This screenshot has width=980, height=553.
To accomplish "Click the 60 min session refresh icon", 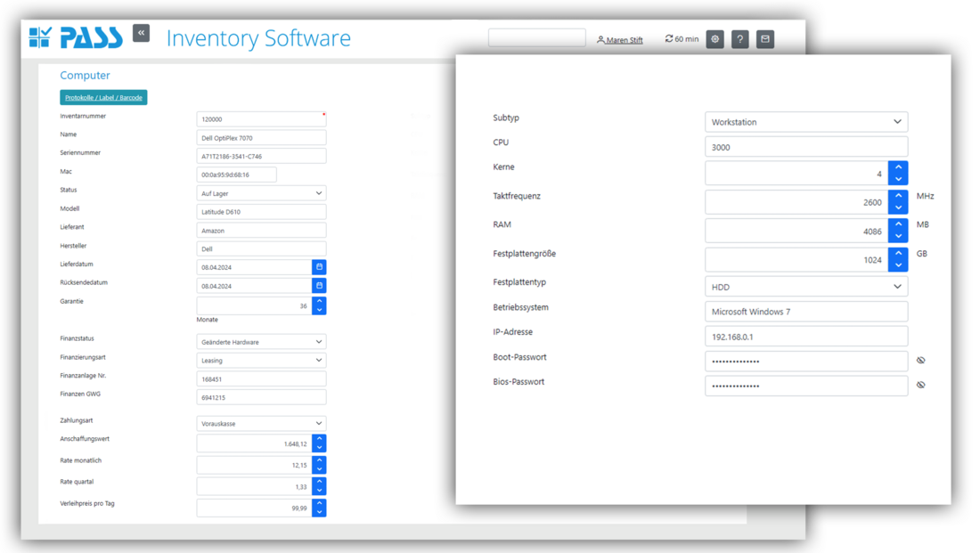I will click(x=668, y=38).
